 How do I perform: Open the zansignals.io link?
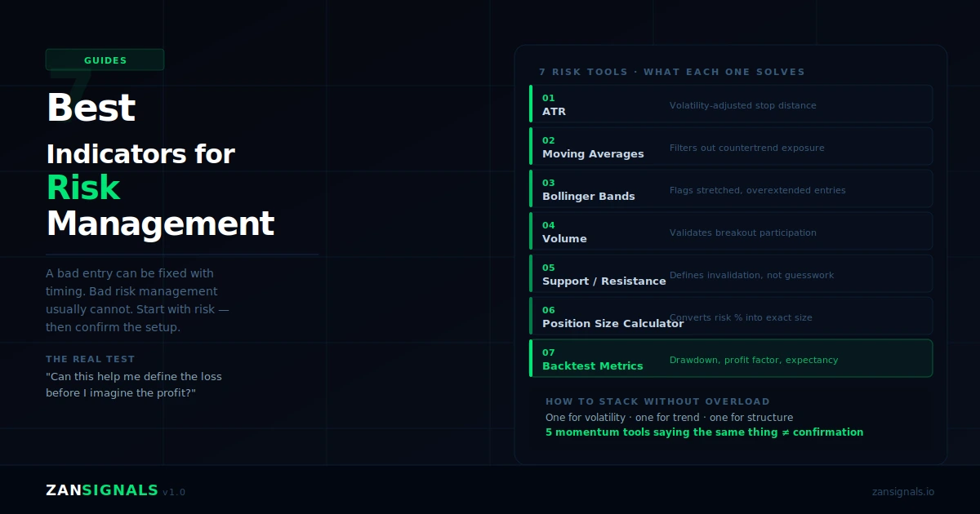pyautogui.click(x=903, y=491)
